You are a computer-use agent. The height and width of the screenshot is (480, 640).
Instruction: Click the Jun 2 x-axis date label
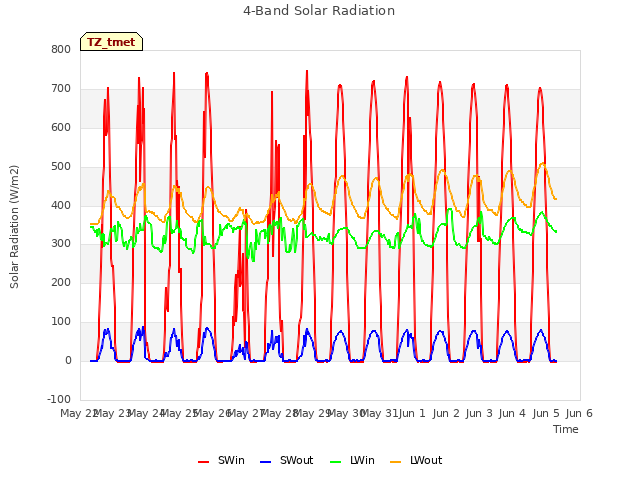446,413
